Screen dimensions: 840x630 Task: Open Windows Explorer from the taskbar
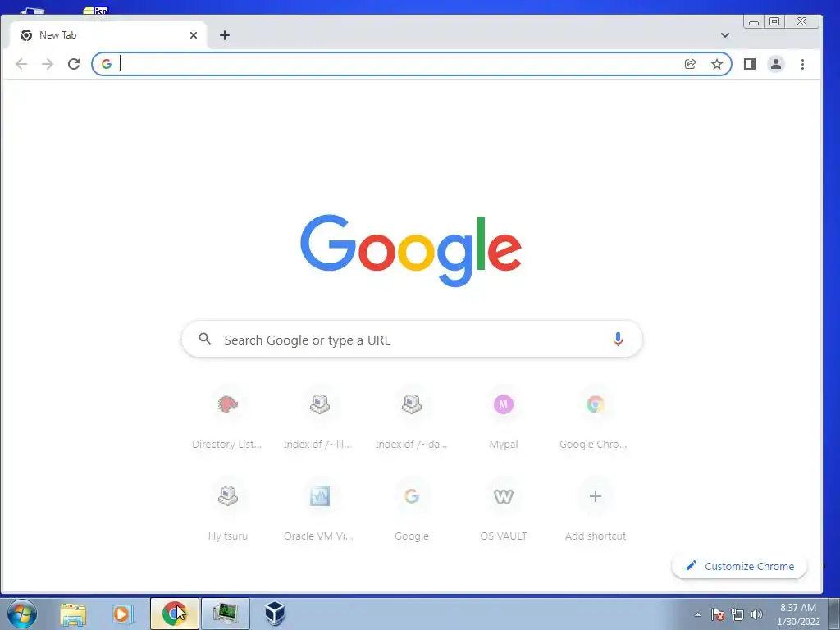(x=73, y=614)
